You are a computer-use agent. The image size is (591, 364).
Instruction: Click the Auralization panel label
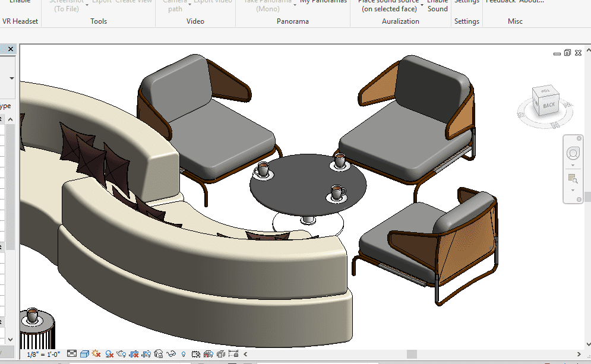coord(400,21)
